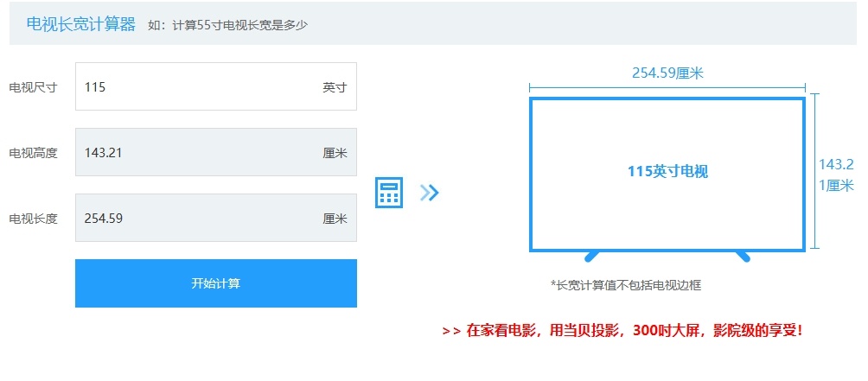Click the 254.59厘米 width label above the TV

coord(667,73)
